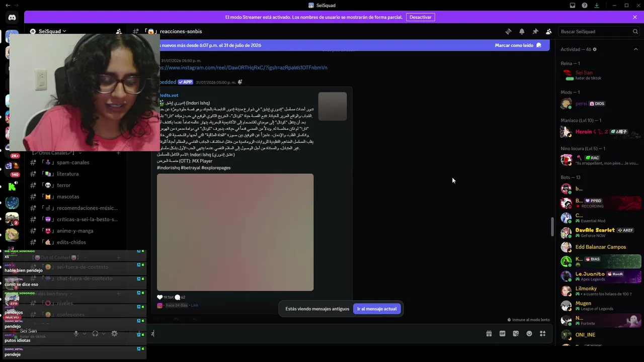The height and width of the screenshot is (362, 644).
Task: Click the Link text under the embed
Action: point(195,305)
